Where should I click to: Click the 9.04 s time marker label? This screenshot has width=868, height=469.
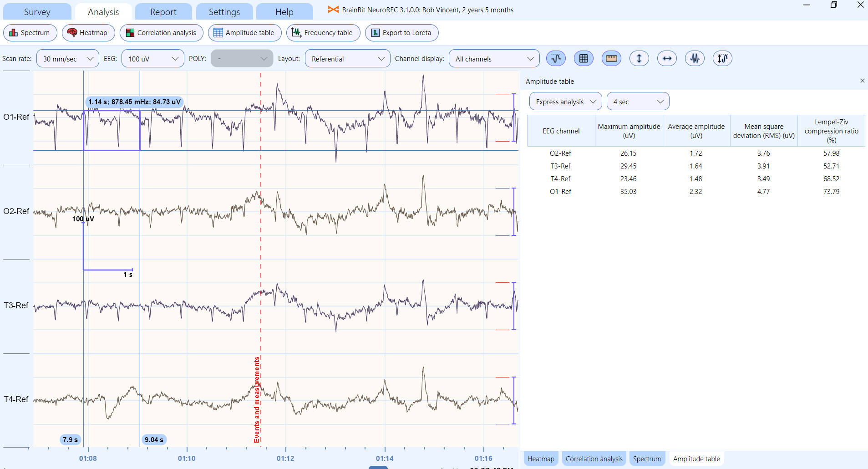[154, 439]
